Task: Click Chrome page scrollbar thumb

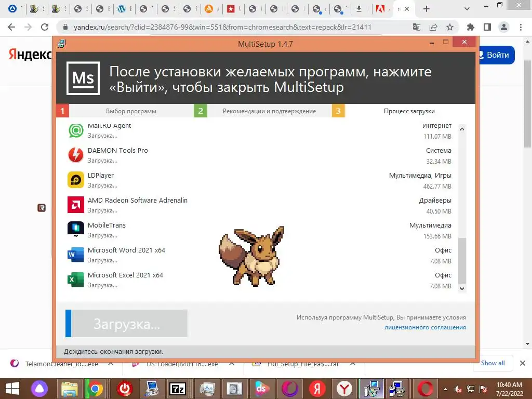Action: point(528,103)
